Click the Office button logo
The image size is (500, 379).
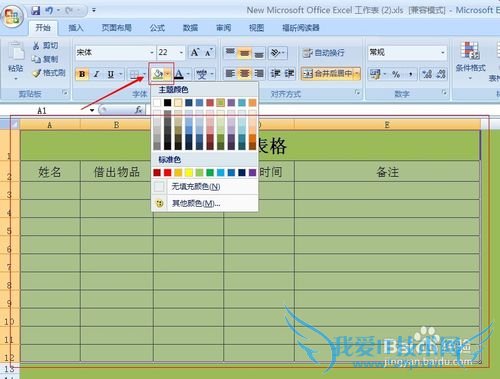click(x=12, y=17)
